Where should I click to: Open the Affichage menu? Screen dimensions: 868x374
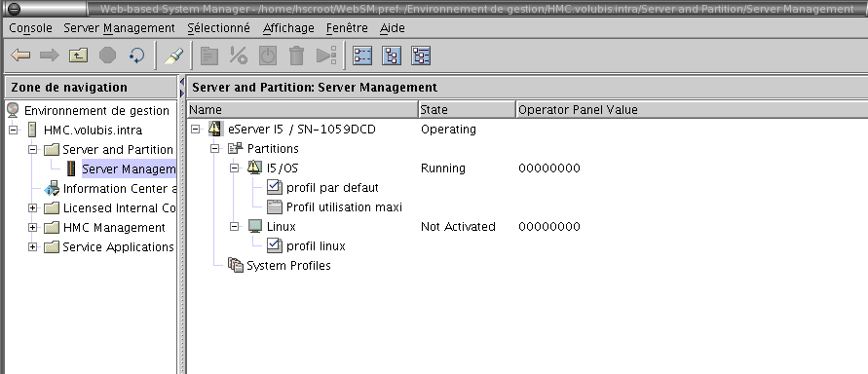(288, 27)
